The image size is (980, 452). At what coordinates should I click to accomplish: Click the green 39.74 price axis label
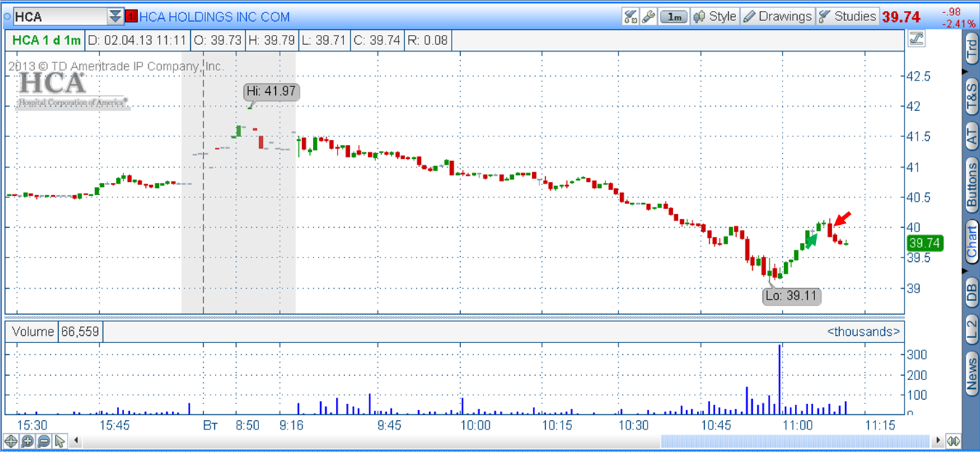(925, 243)
